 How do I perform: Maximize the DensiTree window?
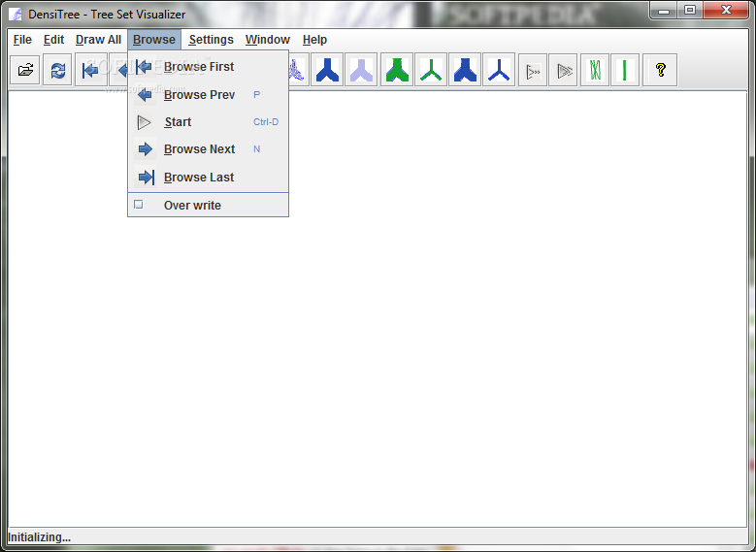tap(690, 11)
